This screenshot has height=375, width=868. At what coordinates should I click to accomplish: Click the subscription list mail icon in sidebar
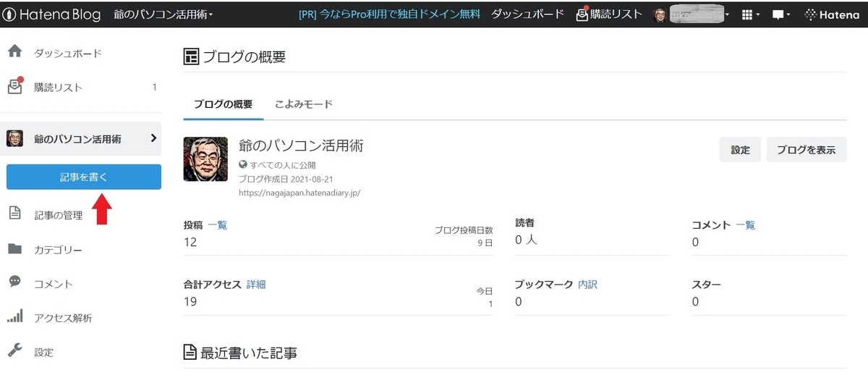pyautogui.click(x=15, y=87)
